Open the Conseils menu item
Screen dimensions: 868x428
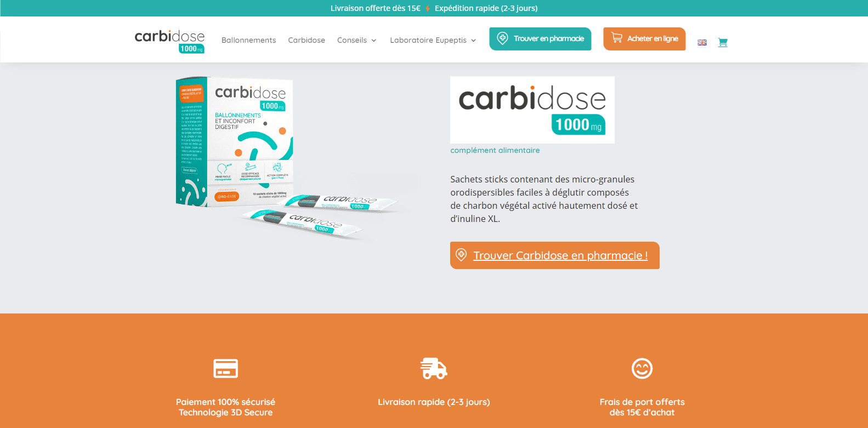click(352, 40)
